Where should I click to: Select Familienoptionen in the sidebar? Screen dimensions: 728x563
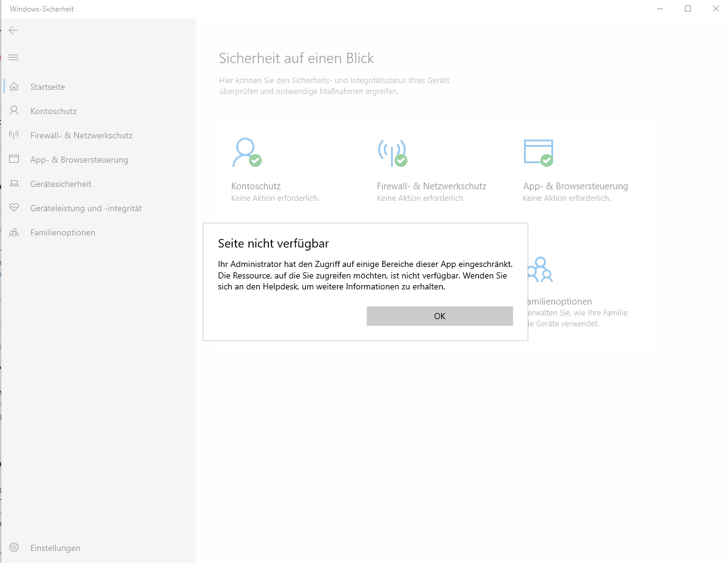click(x=63, y=232)
